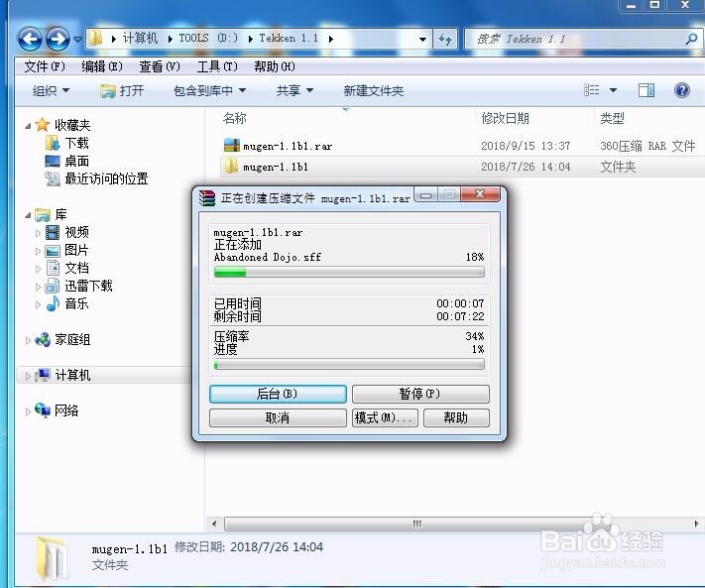Collapse the 库 libraries group
The width and height of the screenshot is (705, 588).
tap(28, 215)
